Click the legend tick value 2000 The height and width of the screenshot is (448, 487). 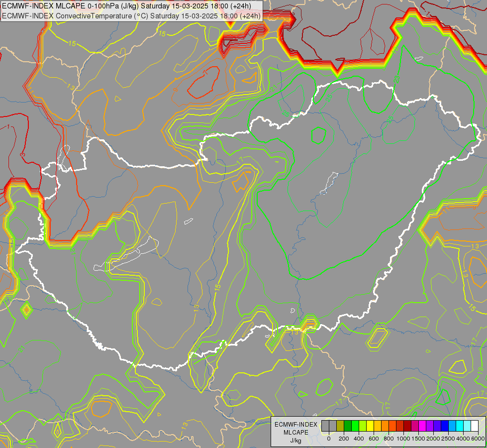433,439
